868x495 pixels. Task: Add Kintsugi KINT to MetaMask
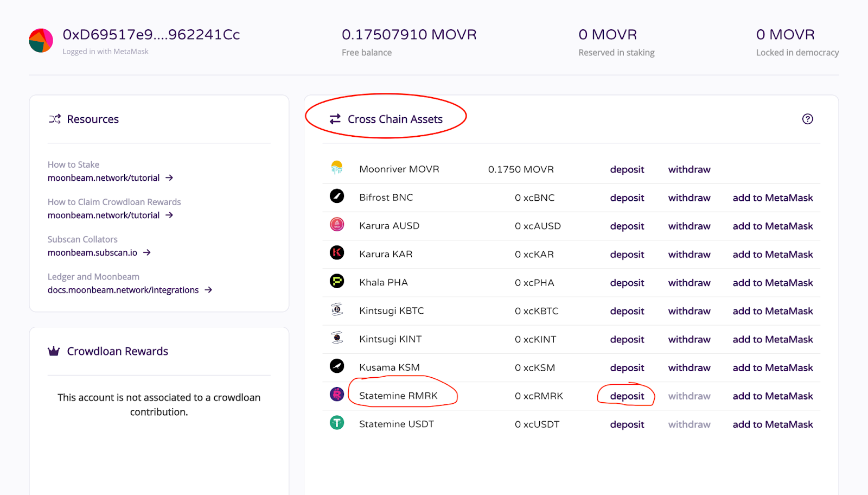click(x=773, y=339)
